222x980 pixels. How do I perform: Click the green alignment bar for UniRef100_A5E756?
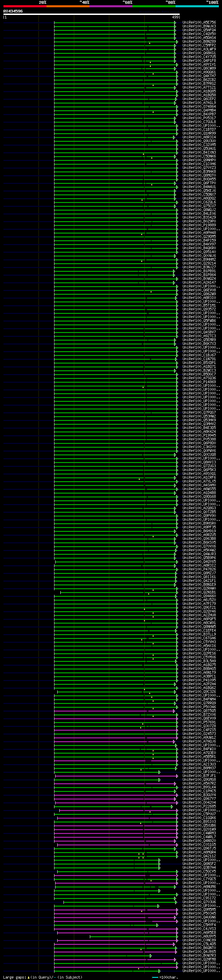click(x=114, y=23)
